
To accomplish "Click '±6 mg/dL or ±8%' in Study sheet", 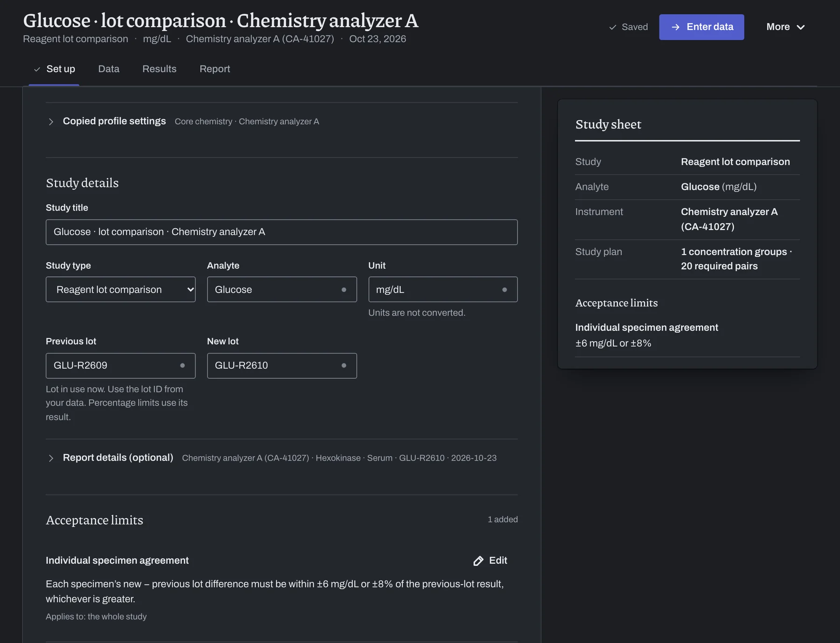I will point(613,343).
